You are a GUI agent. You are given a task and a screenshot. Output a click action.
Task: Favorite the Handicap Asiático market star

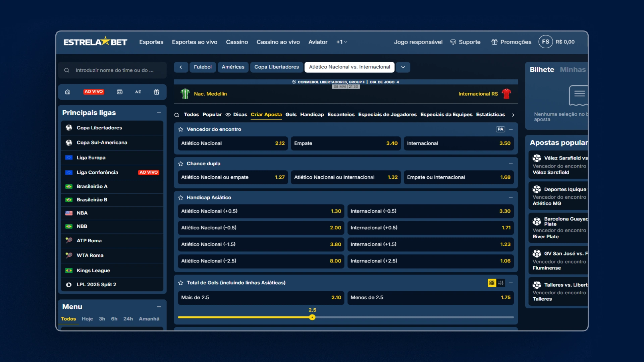point(181,198)
